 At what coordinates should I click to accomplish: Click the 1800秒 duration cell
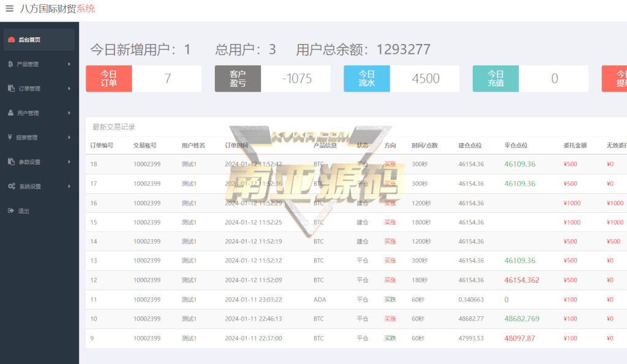pyautogui.click(x=421, y=222)
